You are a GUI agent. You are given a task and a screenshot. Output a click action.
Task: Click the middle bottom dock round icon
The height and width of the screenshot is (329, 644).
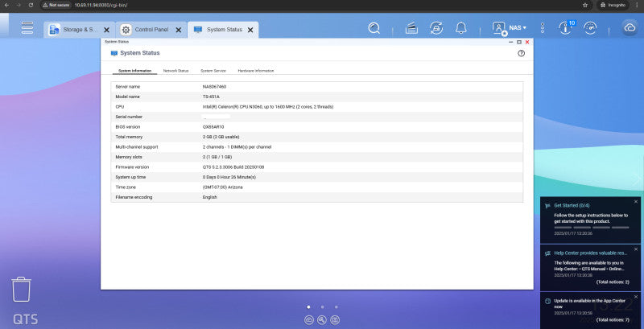click(322, 320)
